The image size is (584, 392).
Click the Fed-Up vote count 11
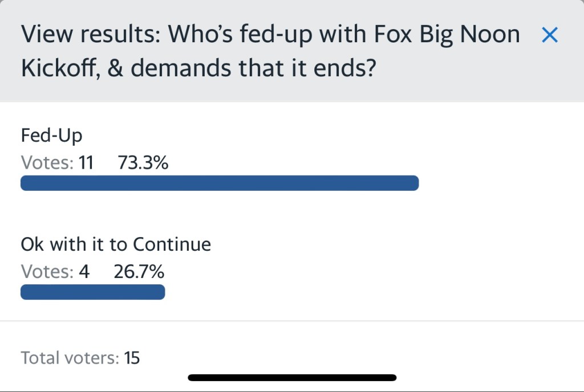(x=86, y=164)
